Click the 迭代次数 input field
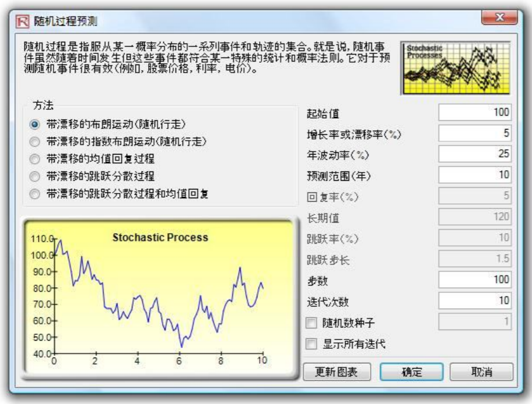 tap(475, 301)
